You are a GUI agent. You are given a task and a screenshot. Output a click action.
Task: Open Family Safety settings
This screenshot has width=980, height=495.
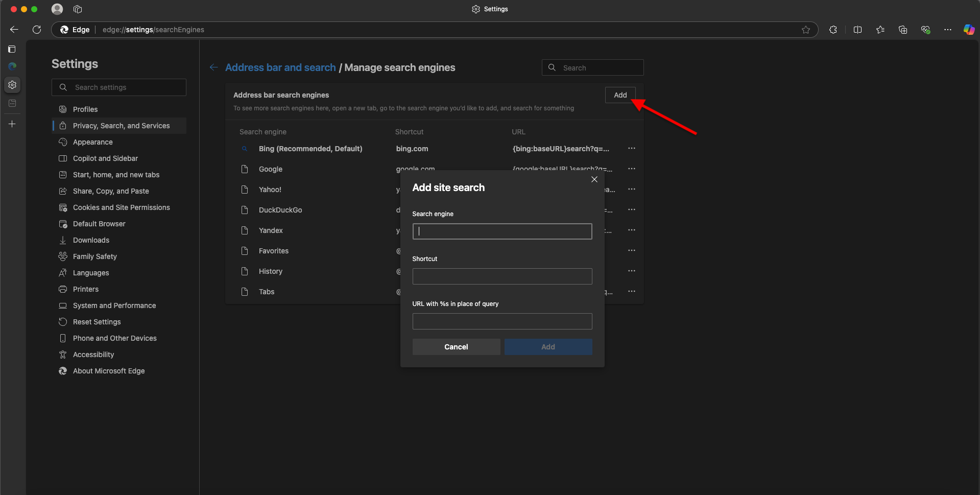(119, 256)
